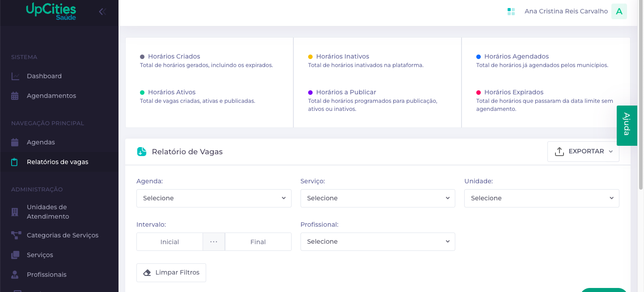Open the green Ajuda side tab
Image resolution: width=644 pixels, height=292 pixels.
627,126
